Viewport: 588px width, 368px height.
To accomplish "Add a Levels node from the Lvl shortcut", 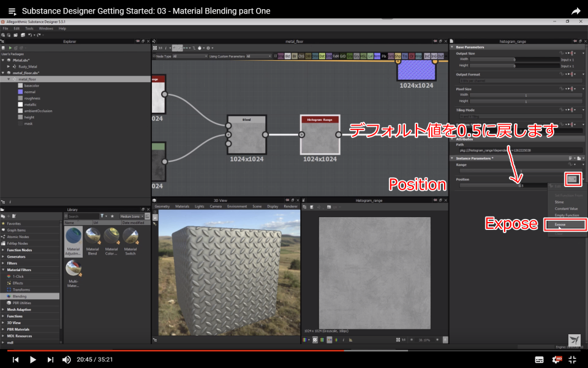I will coord(370,56).
